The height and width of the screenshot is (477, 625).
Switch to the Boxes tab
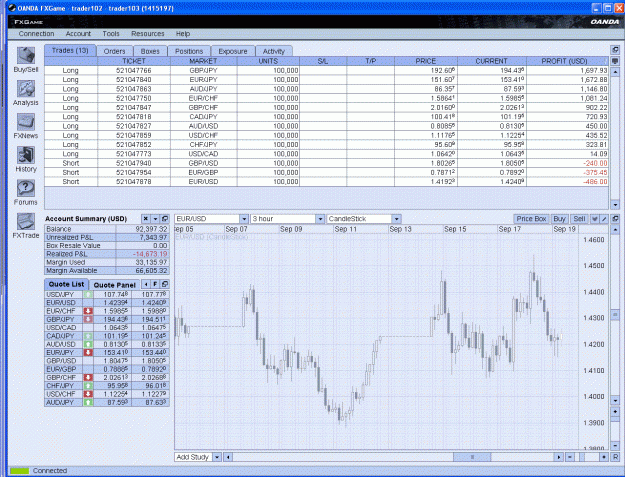point(150,51)
